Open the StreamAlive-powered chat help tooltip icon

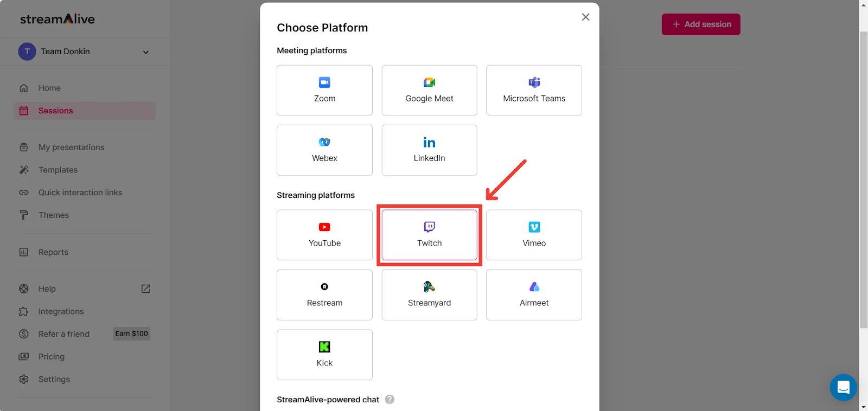click(390, 399)
